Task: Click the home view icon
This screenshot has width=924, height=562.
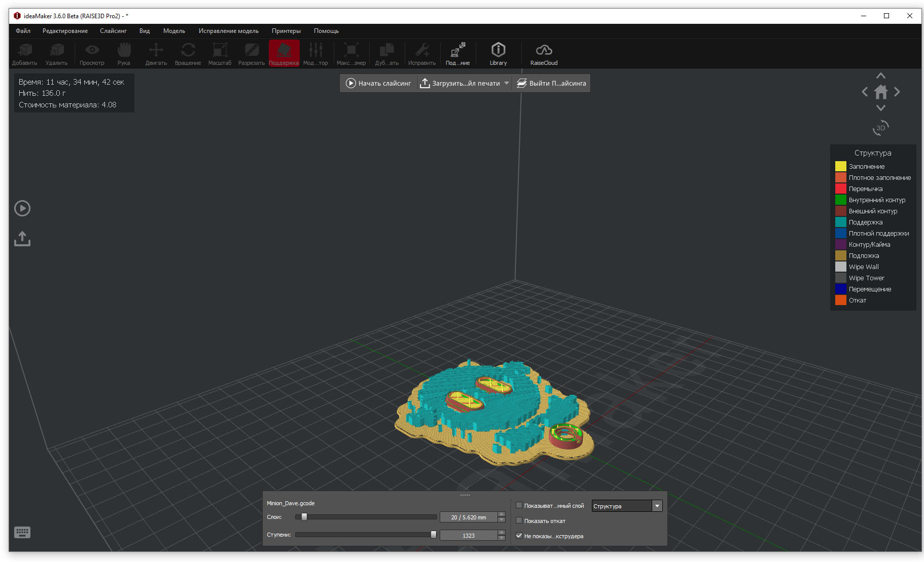Action: (881, 92)
